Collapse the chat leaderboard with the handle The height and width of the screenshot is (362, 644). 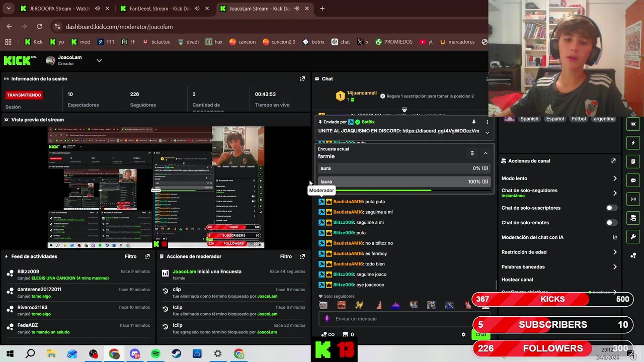pos(404,109)
